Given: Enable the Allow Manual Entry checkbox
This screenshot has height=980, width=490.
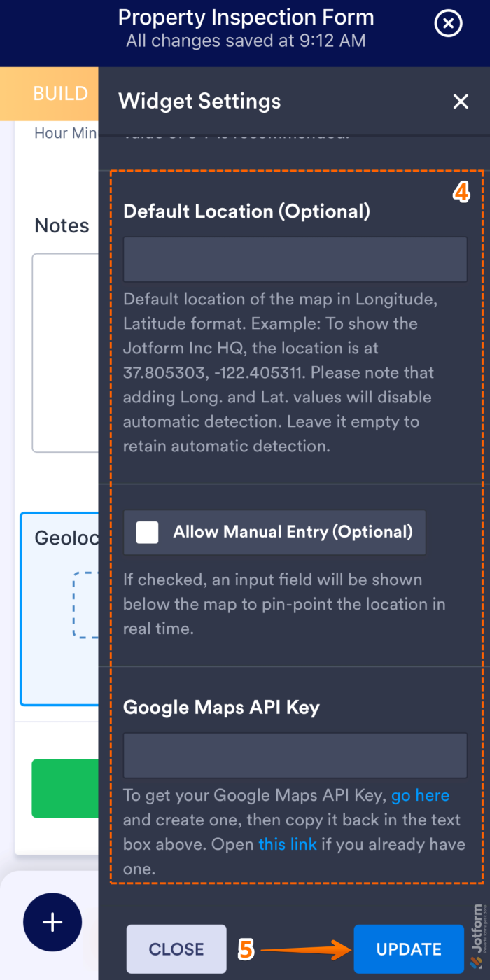Looking at the screenshot, I should click(x=147, y=532).
